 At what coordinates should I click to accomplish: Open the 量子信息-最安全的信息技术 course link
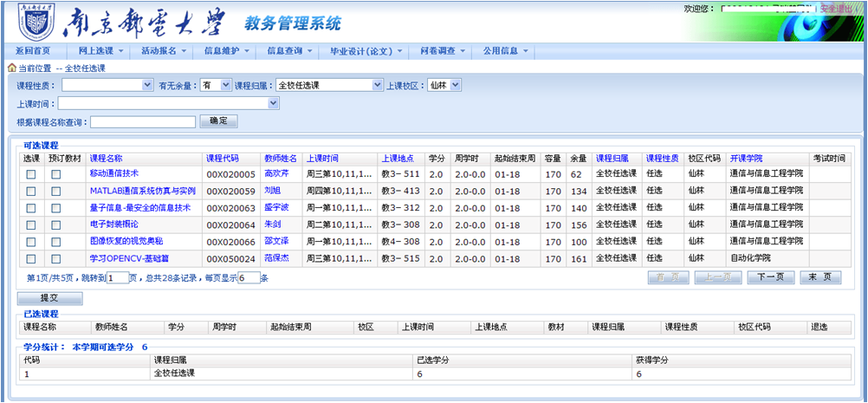tap(139, 208)
